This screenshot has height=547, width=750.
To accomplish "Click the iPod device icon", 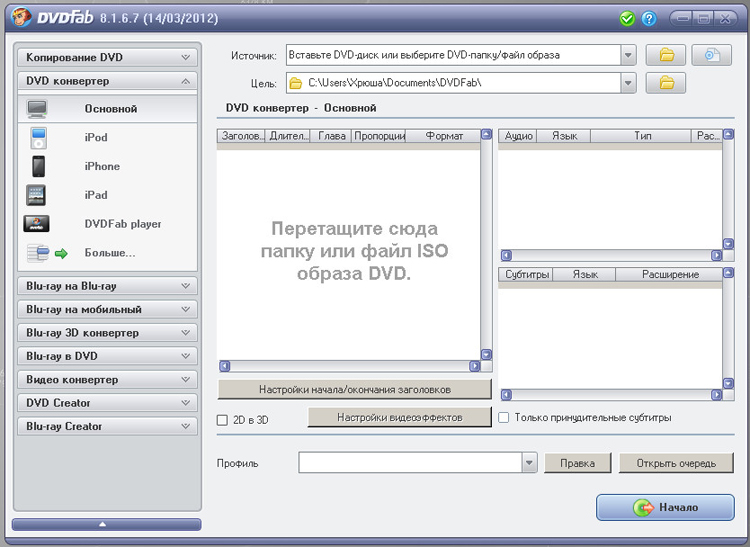I will [38, 138].
